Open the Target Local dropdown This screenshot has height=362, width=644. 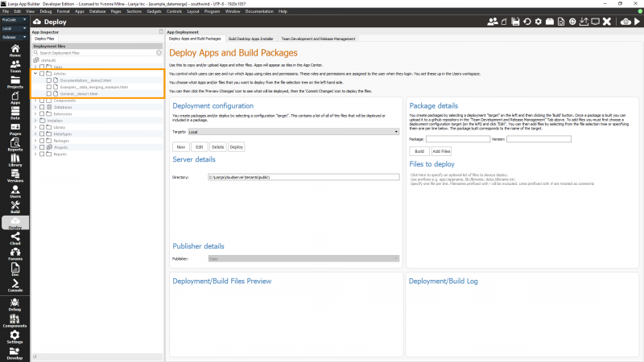coord(293,132)
